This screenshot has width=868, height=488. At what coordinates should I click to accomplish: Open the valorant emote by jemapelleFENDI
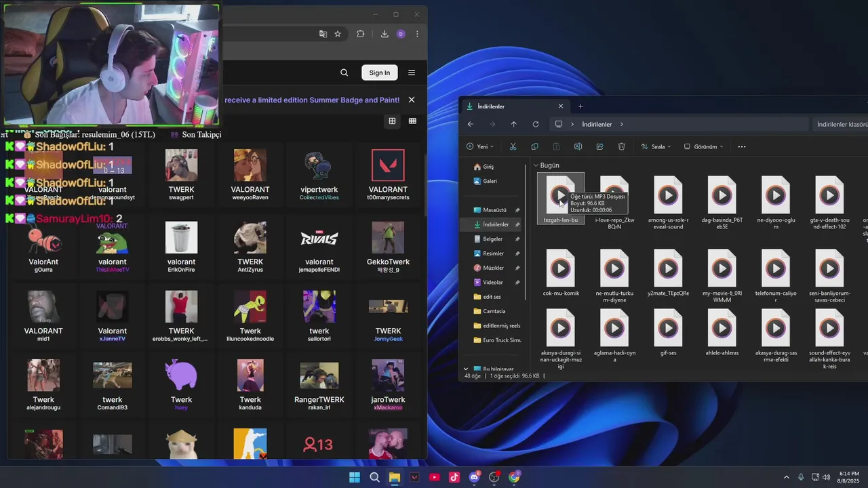tap(319, 247)
